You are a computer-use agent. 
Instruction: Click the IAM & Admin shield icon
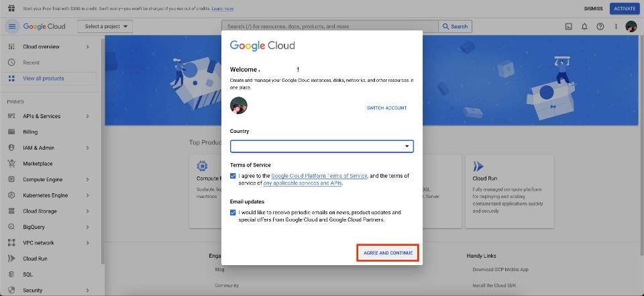(11, 148)
